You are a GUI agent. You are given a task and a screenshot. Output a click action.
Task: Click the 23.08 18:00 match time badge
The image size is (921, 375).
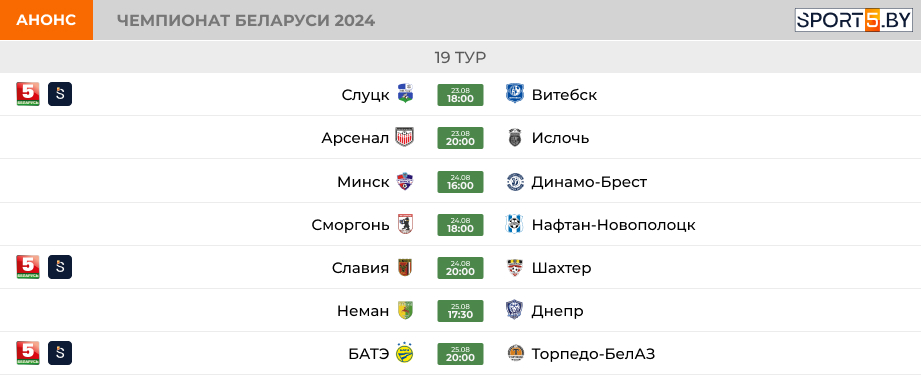coord(460,95)
